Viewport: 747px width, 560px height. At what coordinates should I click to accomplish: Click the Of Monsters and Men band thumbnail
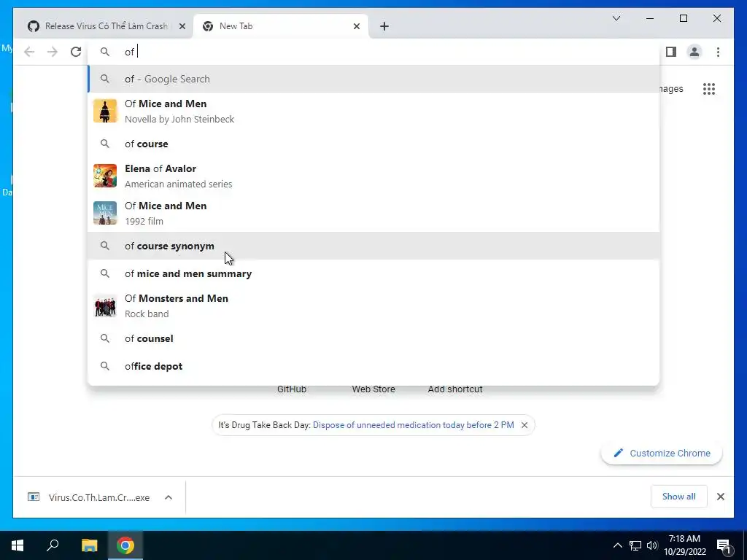tap(105, 306)
